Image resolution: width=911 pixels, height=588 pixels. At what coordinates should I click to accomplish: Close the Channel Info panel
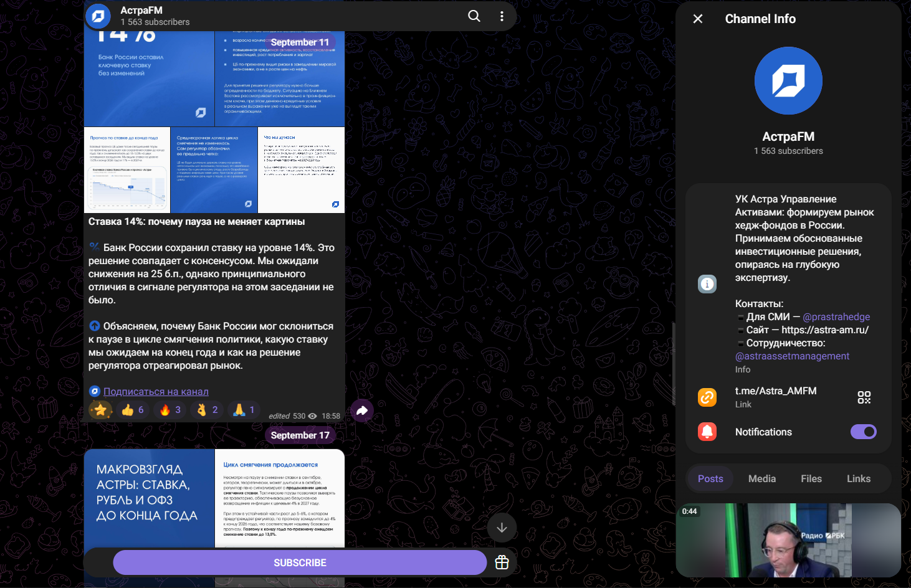click(698, 19)
